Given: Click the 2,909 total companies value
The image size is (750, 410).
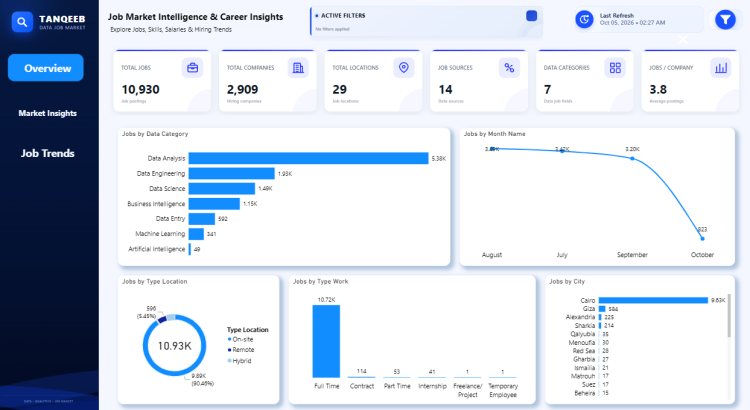Looking at the screenshot, I should 243,89.
